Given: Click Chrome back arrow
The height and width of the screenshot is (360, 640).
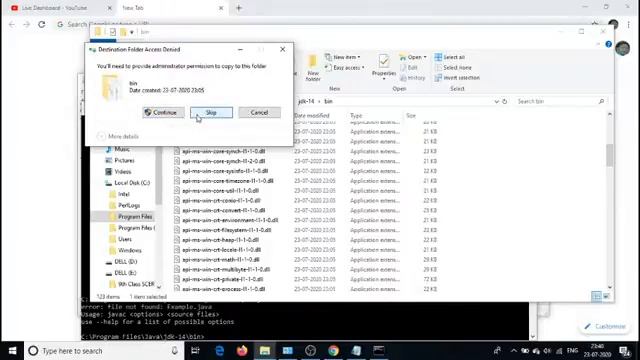Looking at the screenshot, I should [12, 24].
